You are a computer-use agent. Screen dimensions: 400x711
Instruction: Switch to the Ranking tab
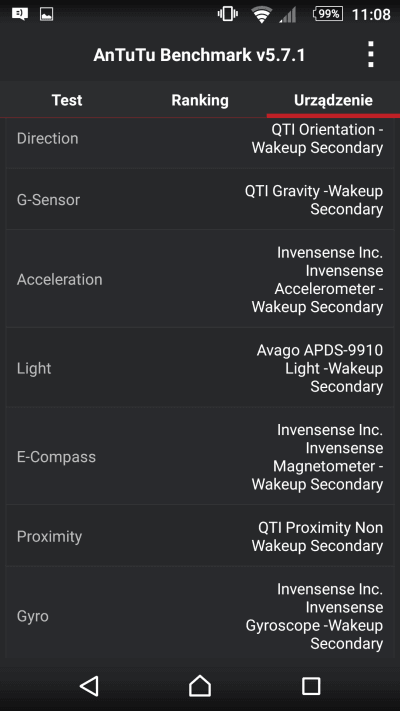[200, 100]
